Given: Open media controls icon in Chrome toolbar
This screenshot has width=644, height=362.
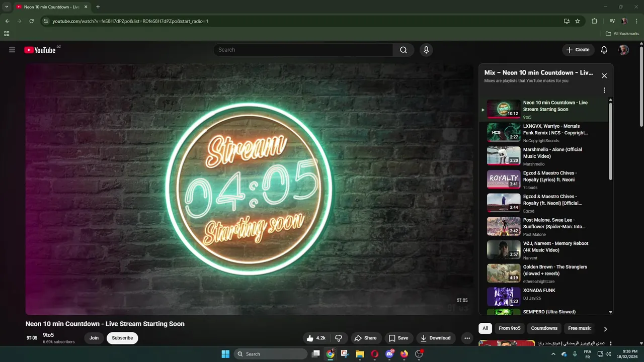Looking at the screenshot, I should (x=612, y=21).
